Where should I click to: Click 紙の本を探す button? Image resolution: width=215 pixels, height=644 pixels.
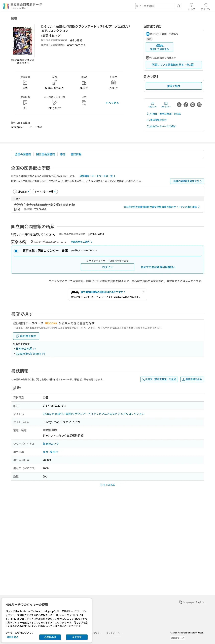[x=26, y=336]
